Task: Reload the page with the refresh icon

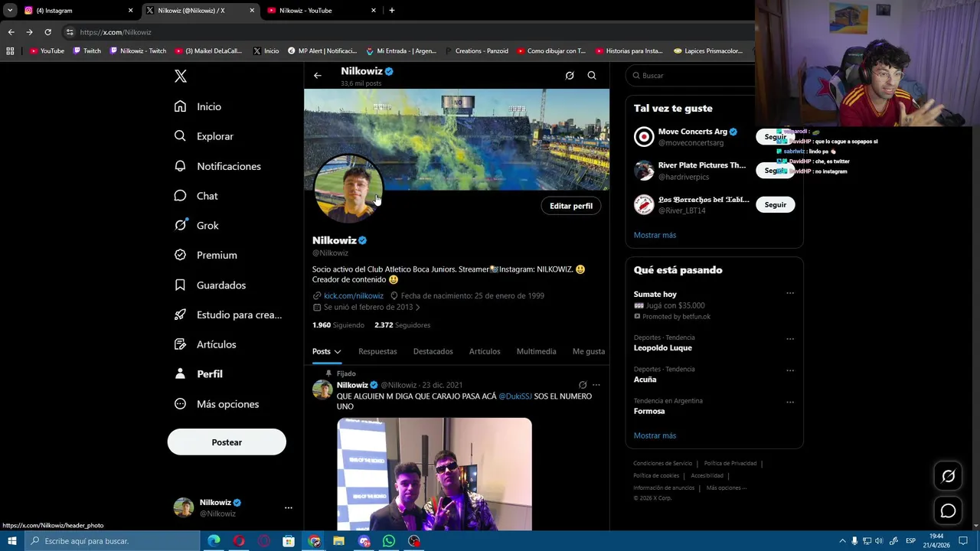Action: (x=47, y=32)
